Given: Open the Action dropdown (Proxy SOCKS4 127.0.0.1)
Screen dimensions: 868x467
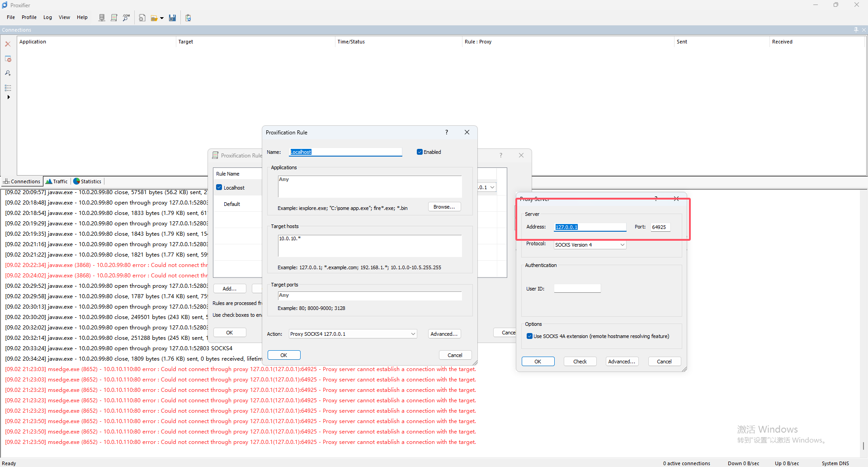Looking at the screenshot, I should click(353, 334).
